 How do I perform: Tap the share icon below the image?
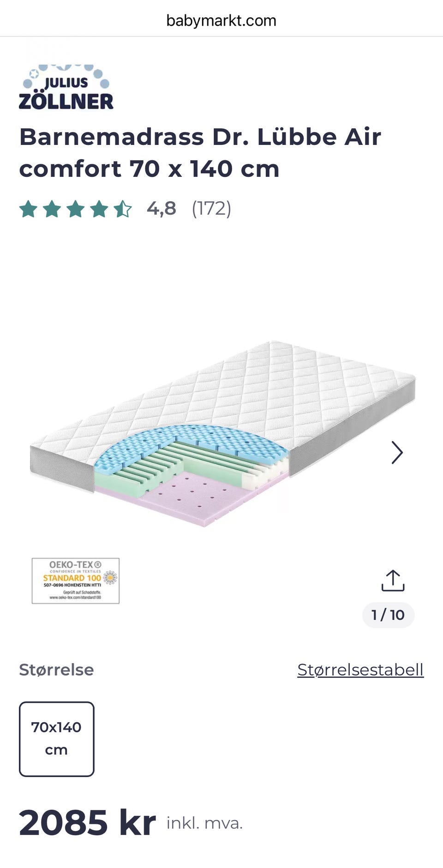393,581
